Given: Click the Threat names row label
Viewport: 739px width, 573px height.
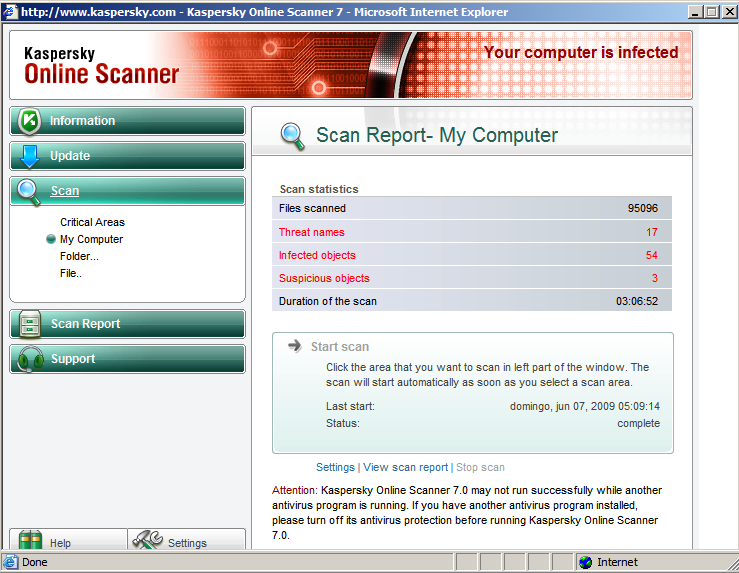Looking at the screenshot, I should pyautogui.click(x=312, y=232).
